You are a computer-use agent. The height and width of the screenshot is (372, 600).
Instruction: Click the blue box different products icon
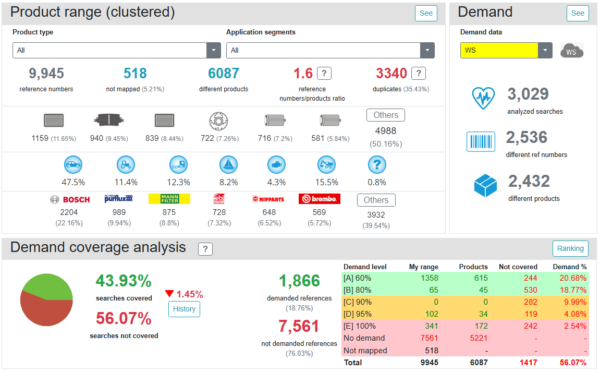tap(485, 186)
